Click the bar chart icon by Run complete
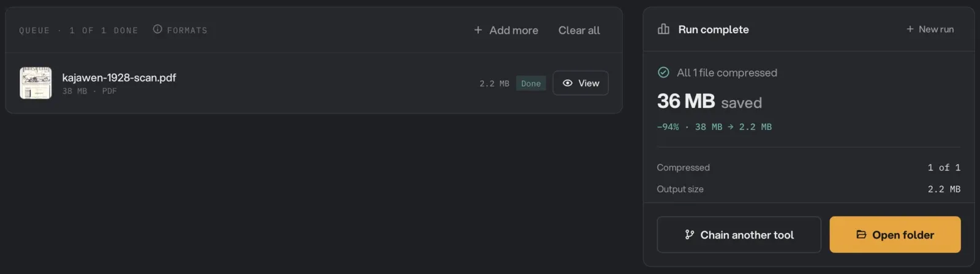The height and width of the screenshot is (274, 980). (663, 29)
